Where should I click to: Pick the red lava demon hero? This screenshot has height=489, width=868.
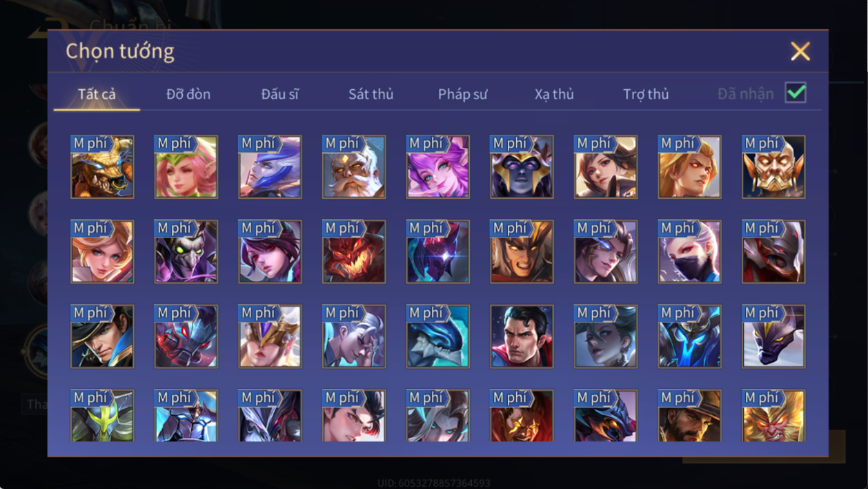(354, 251)
